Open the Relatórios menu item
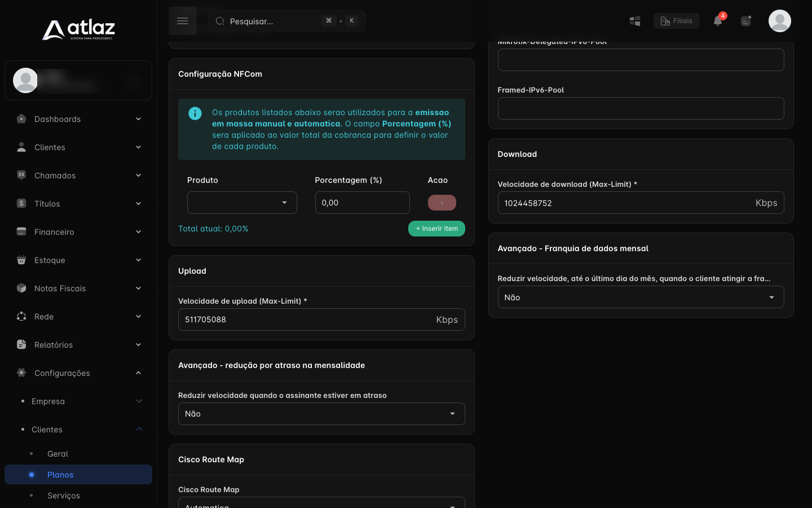812x508 pixels. [x=78, y=345]
